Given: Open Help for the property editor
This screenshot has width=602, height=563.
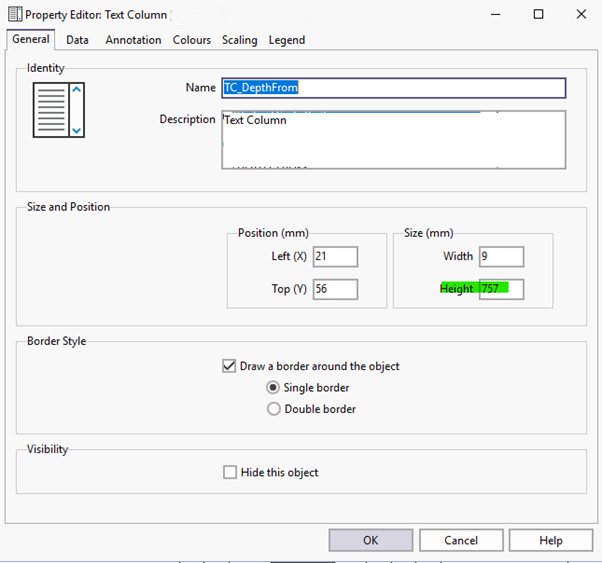Looking at the screenshot, I should [551, 540].
